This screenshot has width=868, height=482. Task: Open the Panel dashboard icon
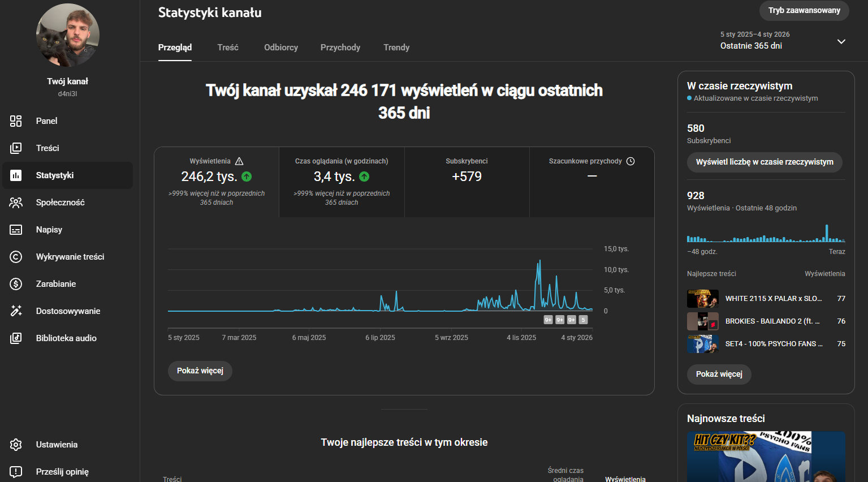coord(16,121)
